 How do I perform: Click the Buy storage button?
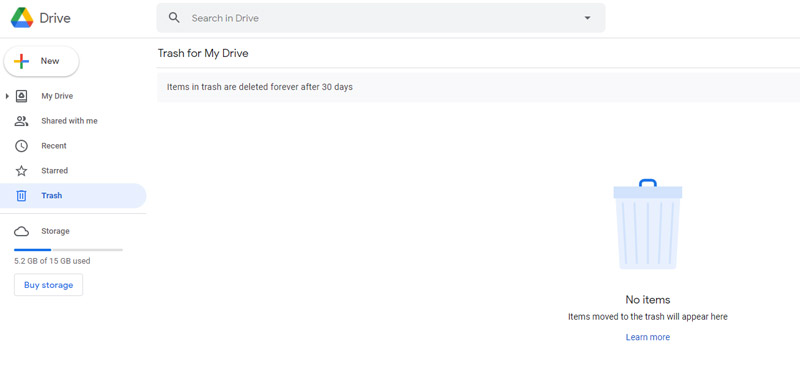click(x=48, y=285)
